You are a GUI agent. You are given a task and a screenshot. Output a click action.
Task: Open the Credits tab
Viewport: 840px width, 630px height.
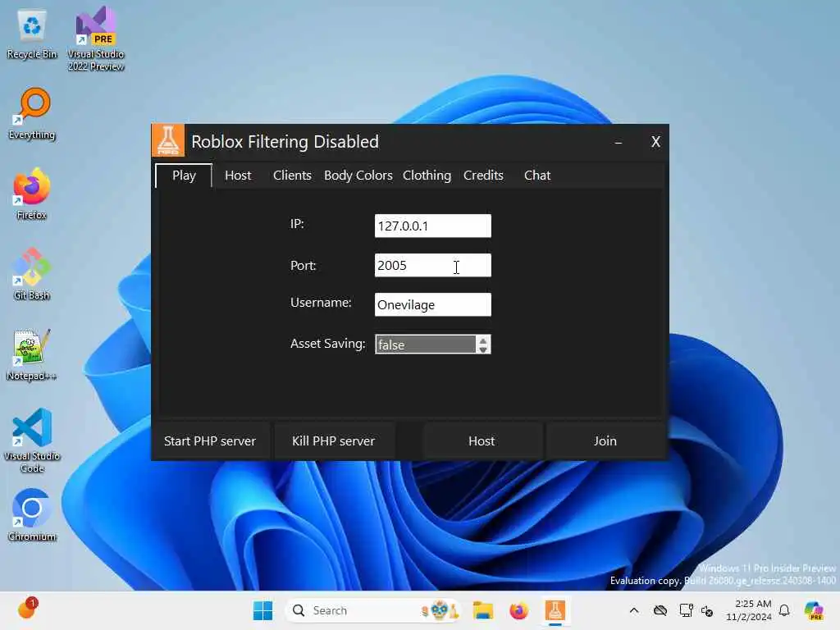[x=483, y=176]
